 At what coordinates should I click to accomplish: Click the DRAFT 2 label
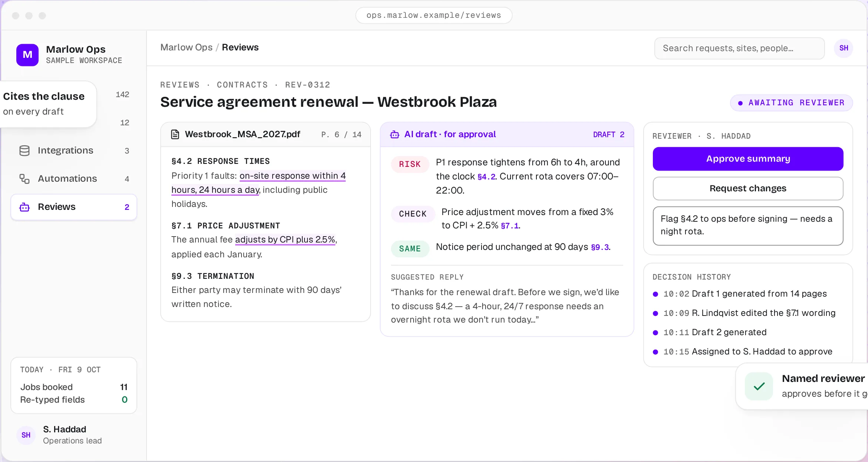point(609,135)
